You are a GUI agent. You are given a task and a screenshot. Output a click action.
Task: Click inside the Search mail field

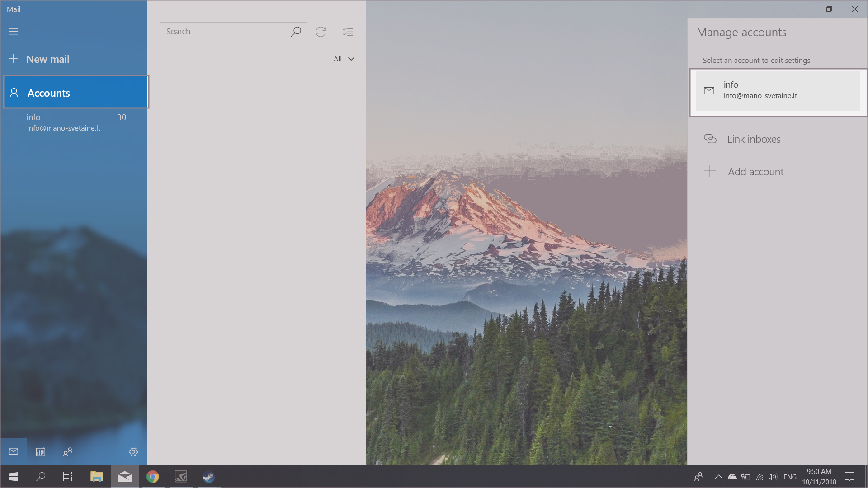(224, 32)
